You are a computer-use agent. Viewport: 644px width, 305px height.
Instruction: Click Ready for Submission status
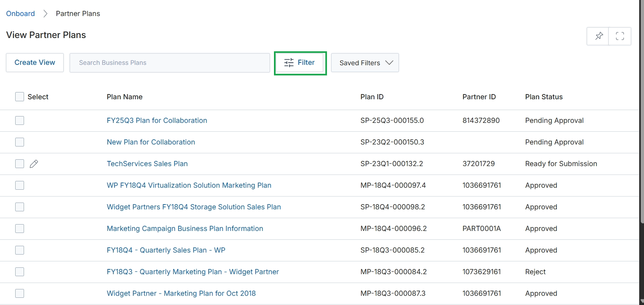pos(561,164)
